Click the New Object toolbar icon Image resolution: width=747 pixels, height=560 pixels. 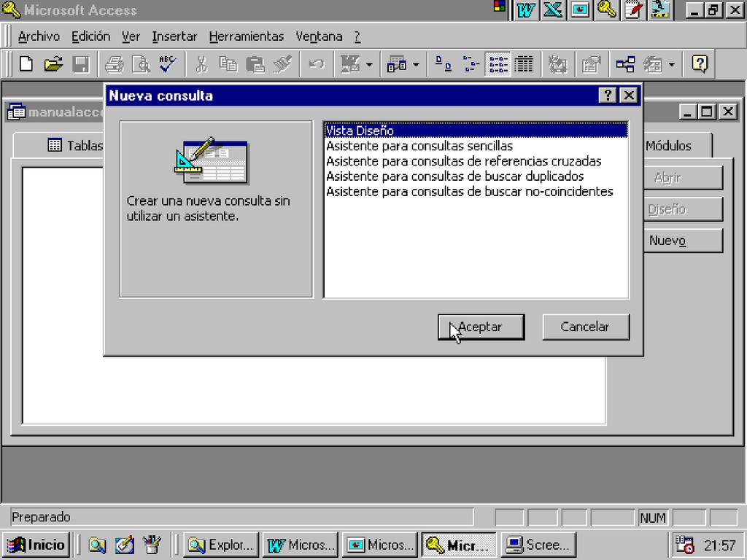[x=653, y=64]
